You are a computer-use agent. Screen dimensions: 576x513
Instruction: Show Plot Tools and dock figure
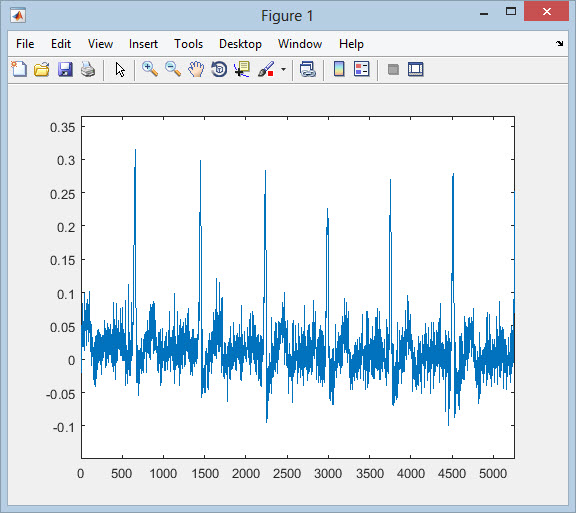point(416,69)
